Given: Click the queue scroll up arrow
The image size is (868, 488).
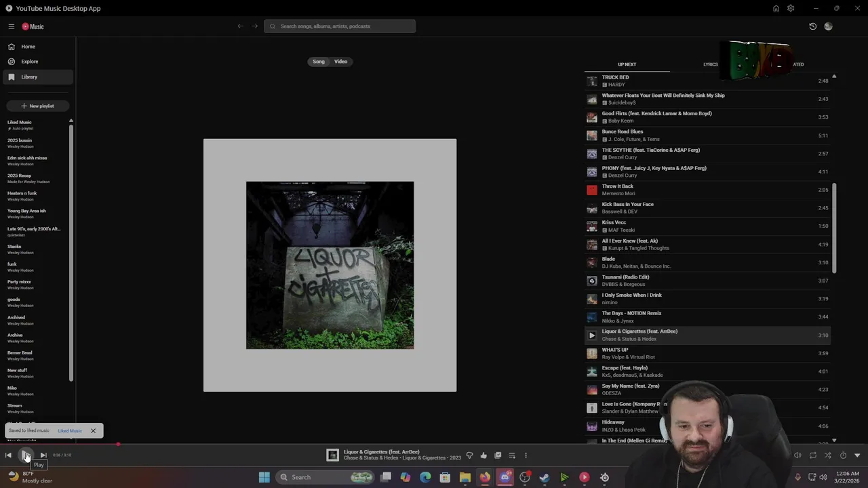Looking at the screenshot, I should tap(834, 77).
